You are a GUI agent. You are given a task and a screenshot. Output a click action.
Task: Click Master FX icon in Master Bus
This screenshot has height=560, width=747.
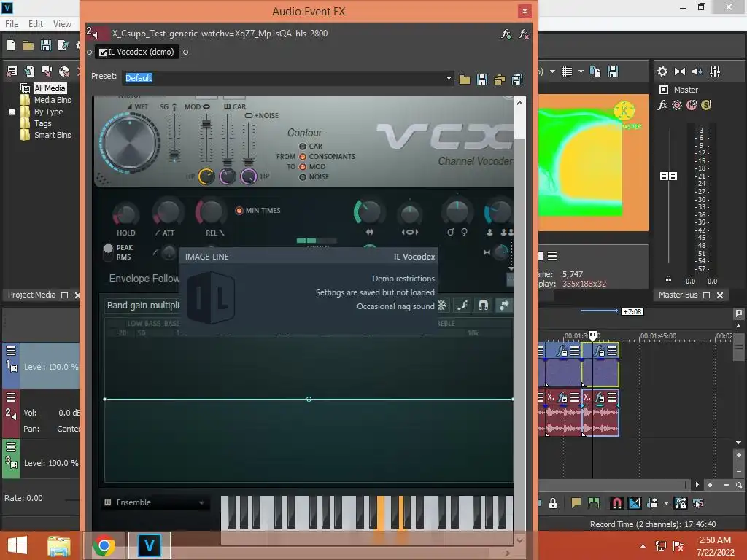pyautogui.click(x=662, y=105)
